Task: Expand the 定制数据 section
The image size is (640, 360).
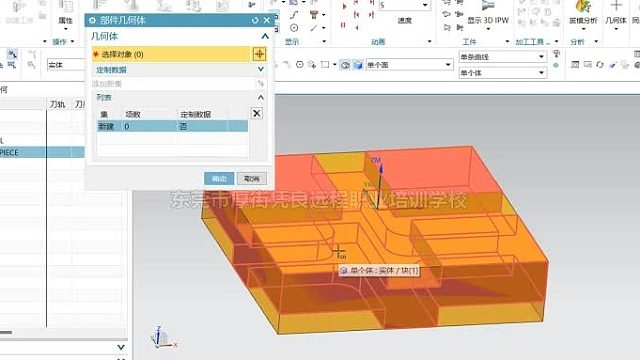Action: pyautogui.click(x=261, y=69)
